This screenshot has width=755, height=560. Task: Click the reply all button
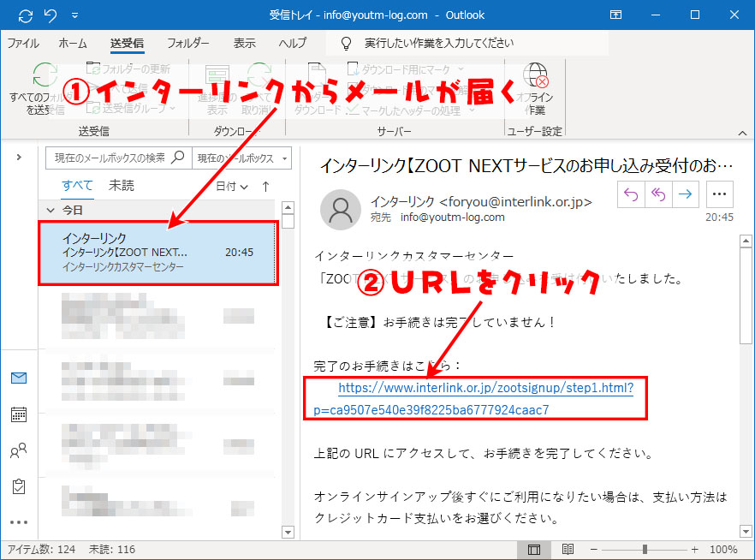click(657, 194)
